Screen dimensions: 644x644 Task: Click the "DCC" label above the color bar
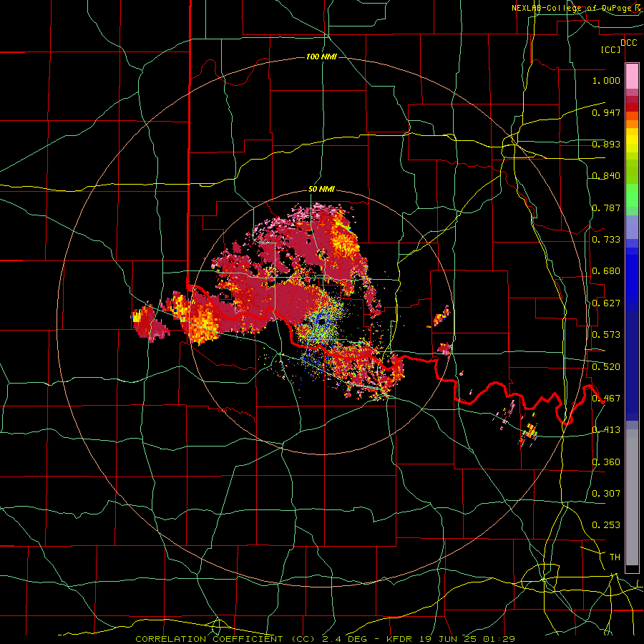coord(628,43)
